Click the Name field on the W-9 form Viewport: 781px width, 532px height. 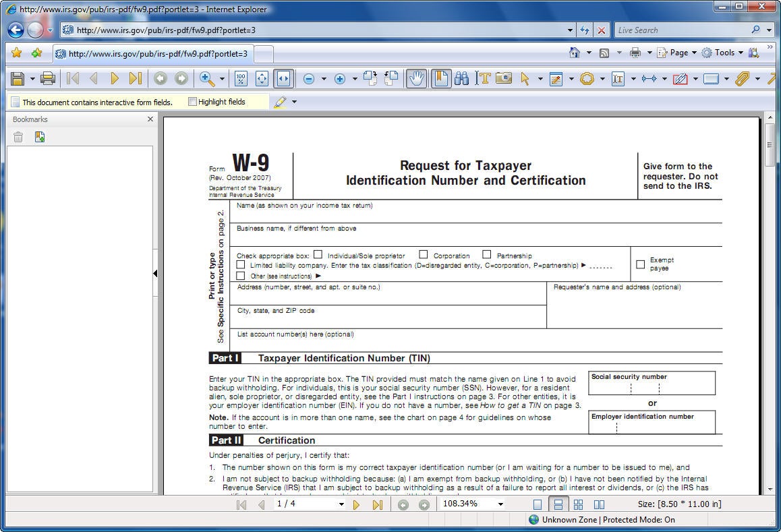(475, 212)
